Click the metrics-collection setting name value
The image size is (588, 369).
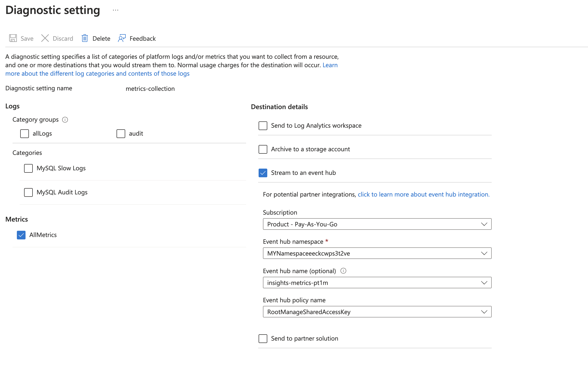(150, 89)
